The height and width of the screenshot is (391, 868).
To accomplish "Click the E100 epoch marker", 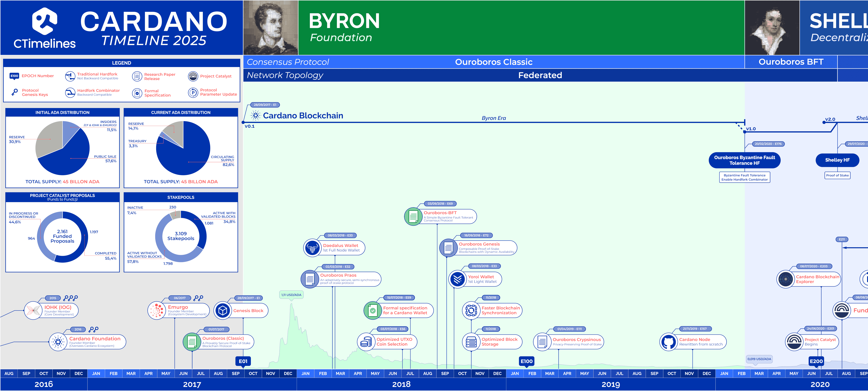I will pos(526,361).
